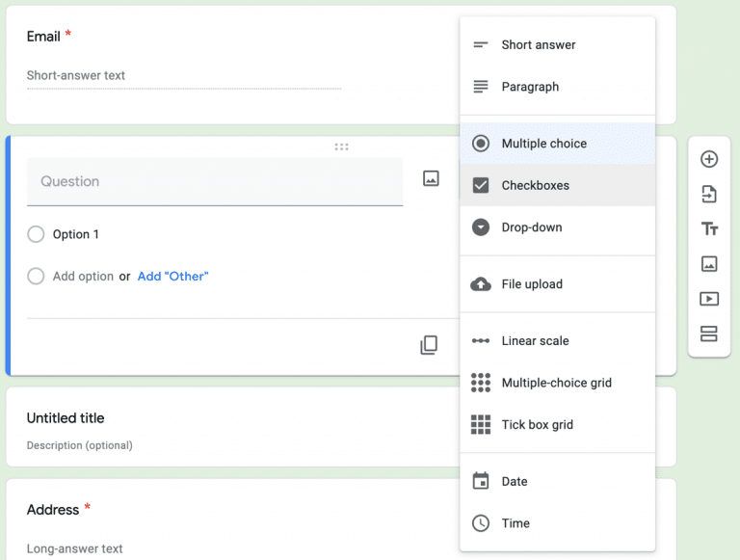Click Add option text

pyautogui.click(x=83, y=277)
